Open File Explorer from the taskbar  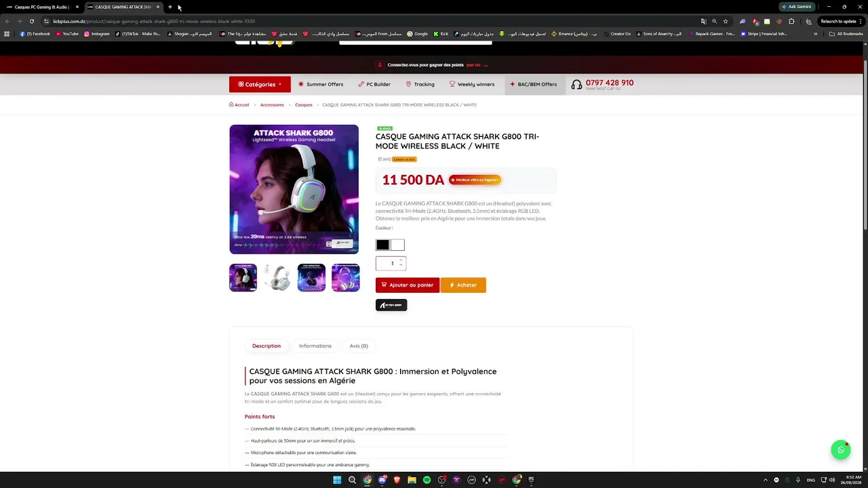(x=412, y=480)
